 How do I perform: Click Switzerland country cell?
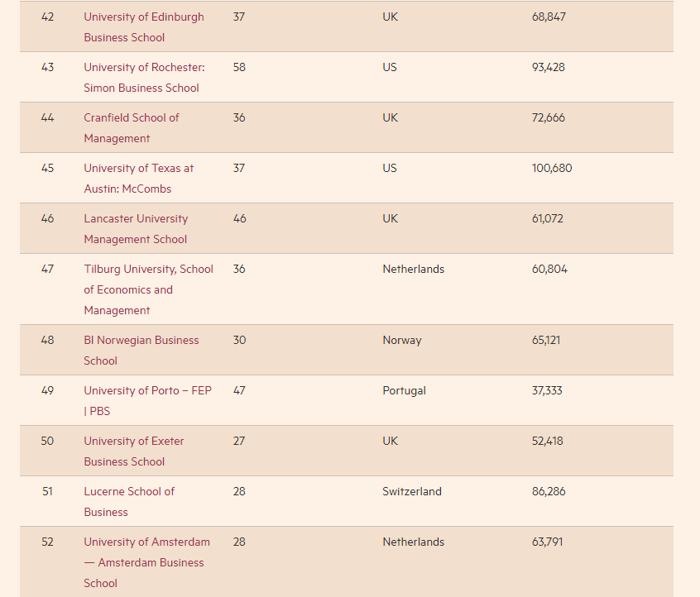(x=411, y=491)
